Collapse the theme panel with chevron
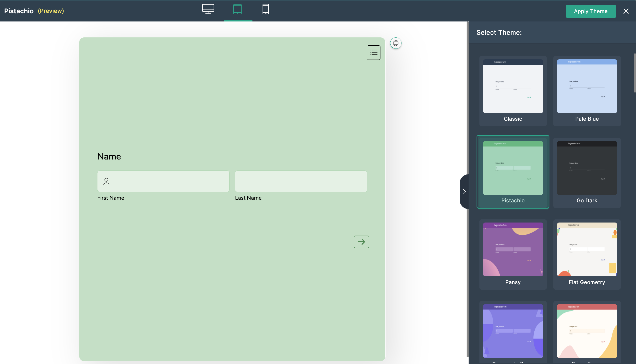Viewport: 636px width, 364px height. point(464,192)
